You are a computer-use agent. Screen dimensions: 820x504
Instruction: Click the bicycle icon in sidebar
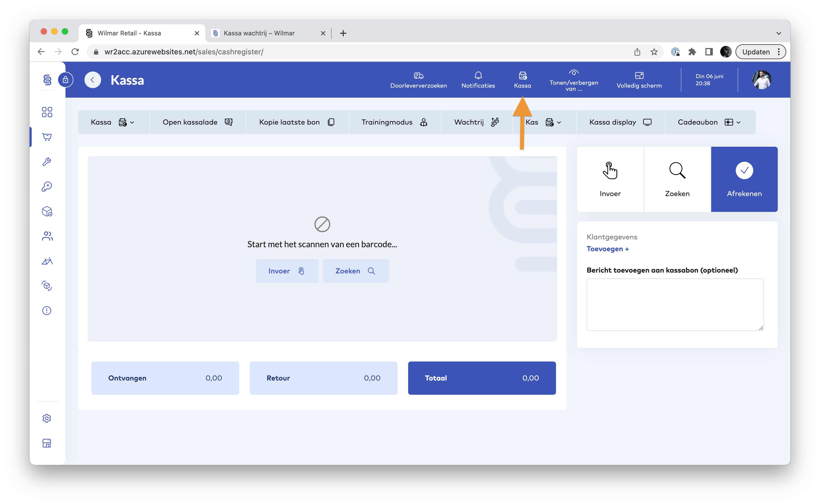pos(47,261)
